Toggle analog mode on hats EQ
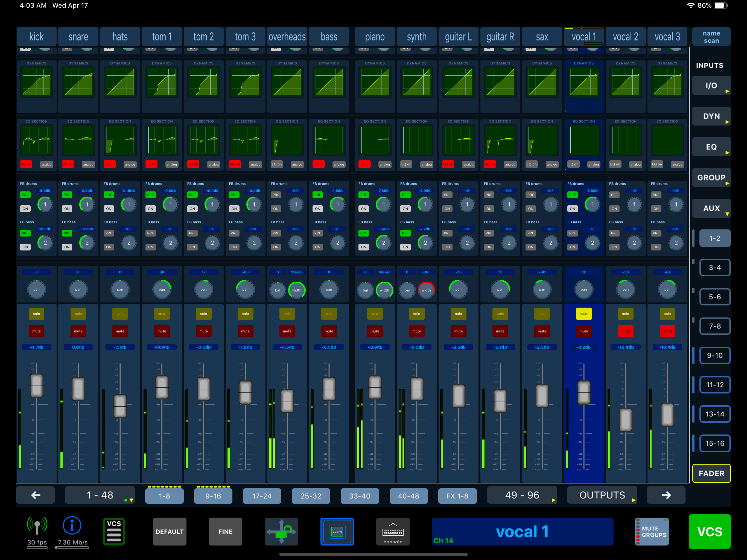Image resolution: width=747 pixels, height=560 pixels. pos(130,165)
